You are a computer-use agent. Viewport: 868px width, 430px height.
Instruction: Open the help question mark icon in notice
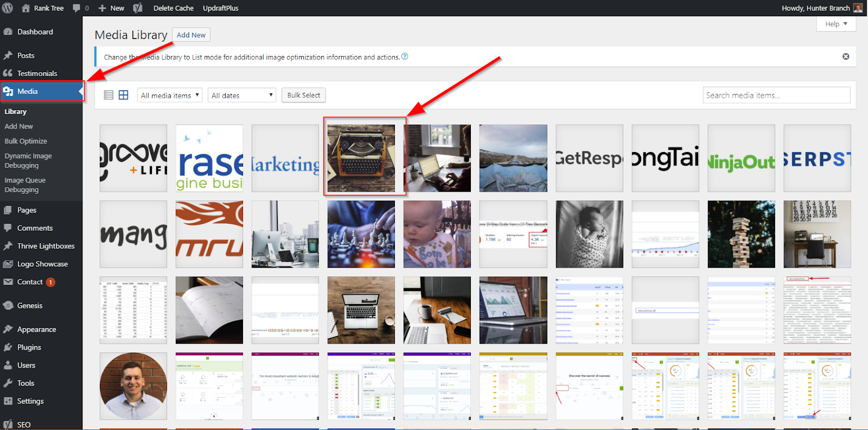405,56
